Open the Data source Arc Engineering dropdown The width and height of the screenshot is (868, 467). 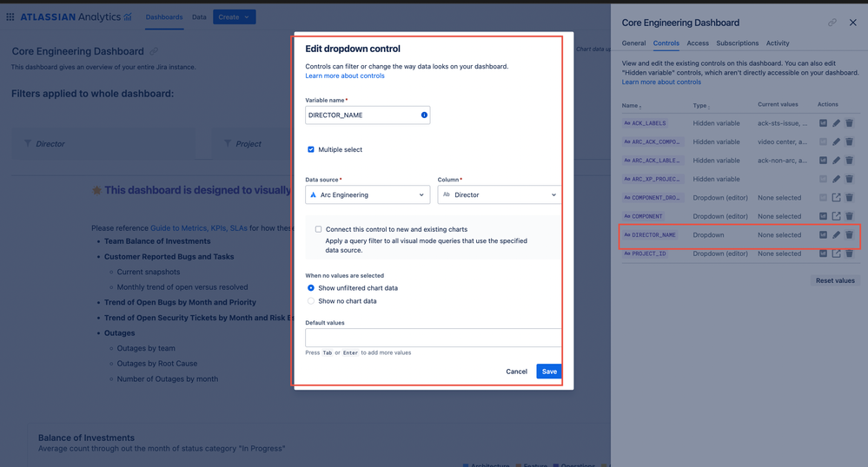(x=368, y=194)
